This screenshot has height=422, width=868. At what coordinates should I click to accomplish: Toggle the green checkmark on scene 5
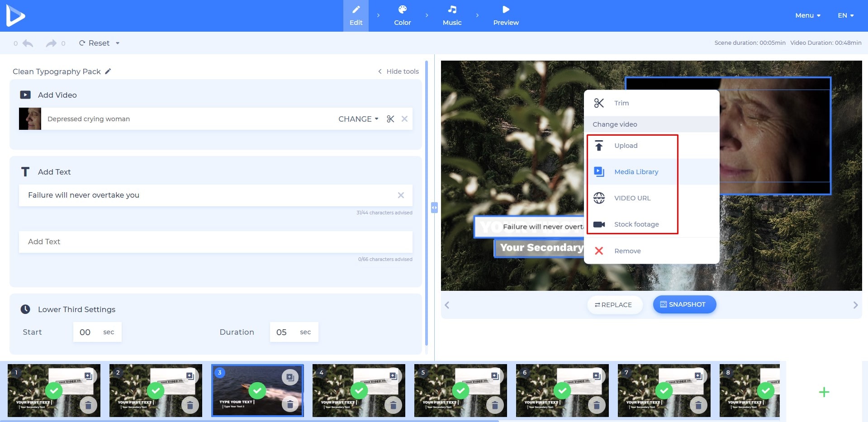460,390
